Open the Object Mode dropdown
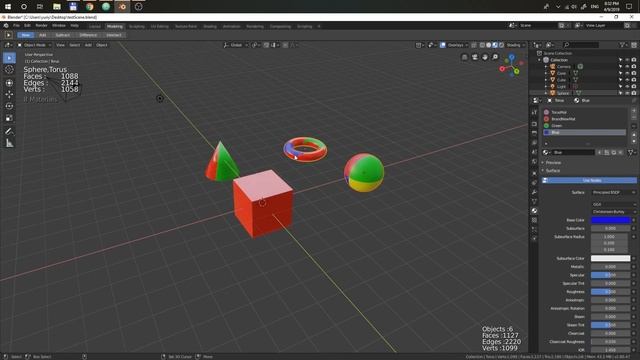The height and width of the screenshot is (360, 640). pos(34,45)
